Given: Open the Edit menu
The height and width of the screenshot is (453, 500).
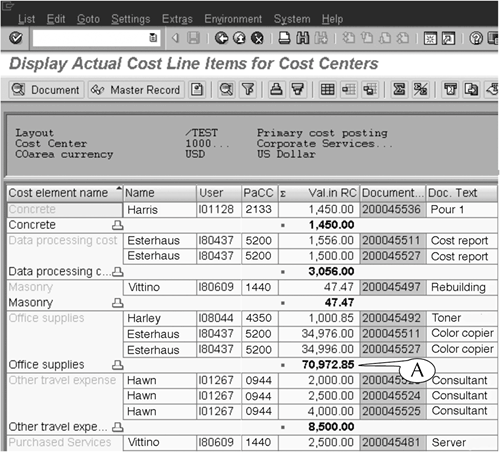Looking at the screenshot, I should (x=56, y=19).
